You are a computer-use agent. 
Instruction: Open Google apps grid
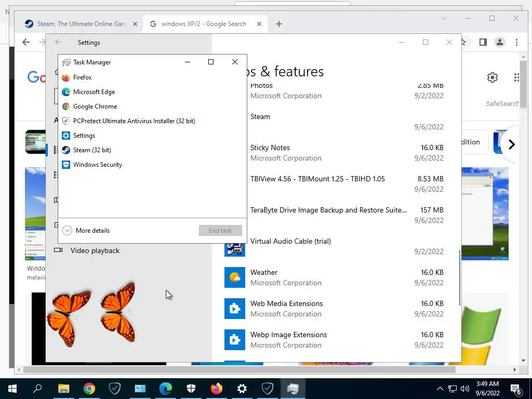[516, 78]
